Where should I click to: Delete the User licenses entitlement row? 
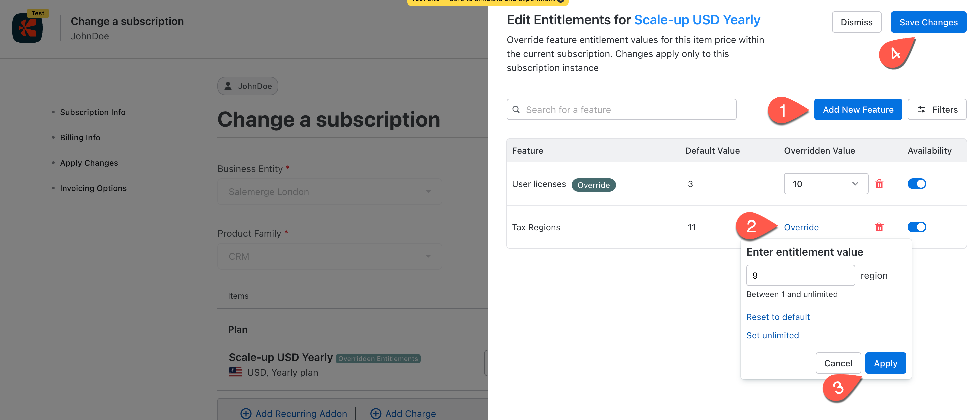[879, 184]
